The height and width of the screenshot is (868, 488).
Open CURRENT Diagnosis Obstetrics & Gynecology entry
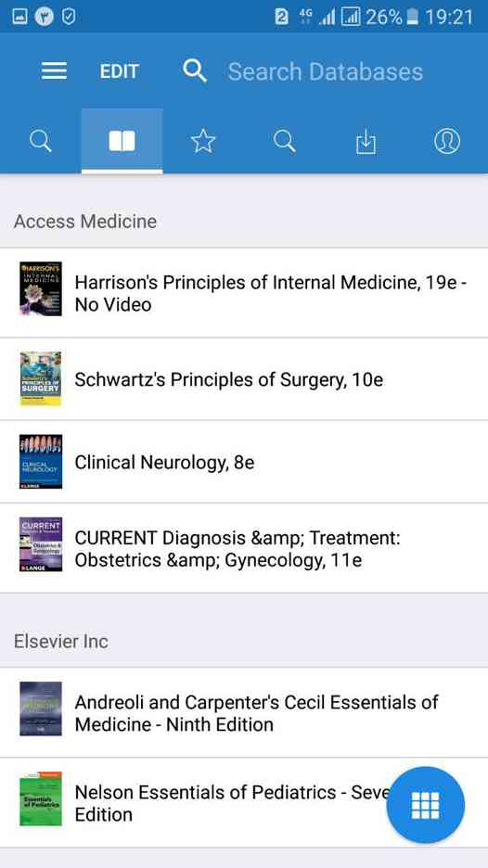244,549
